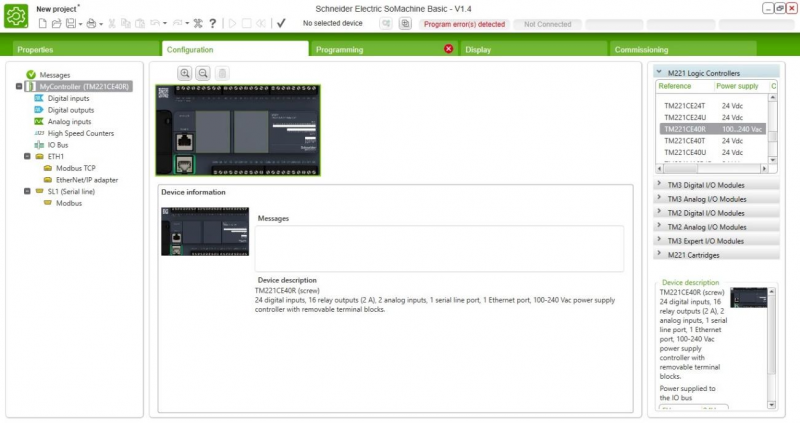Open Modbus TCP settings
Screen dimensions: 800x423
click(76, 168)
